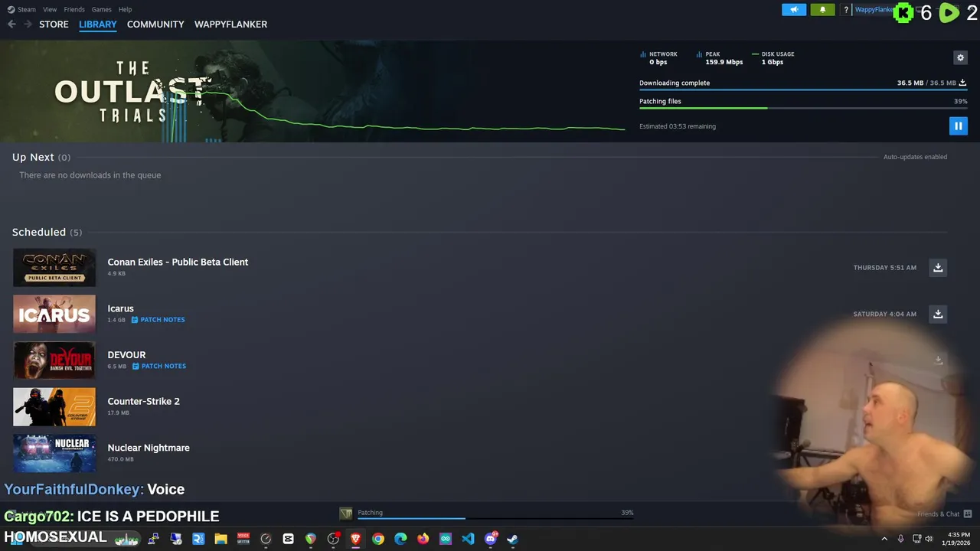This screenshot has width=980, height=551.
Task: Open the Steam menu
Action: (21, 9)
